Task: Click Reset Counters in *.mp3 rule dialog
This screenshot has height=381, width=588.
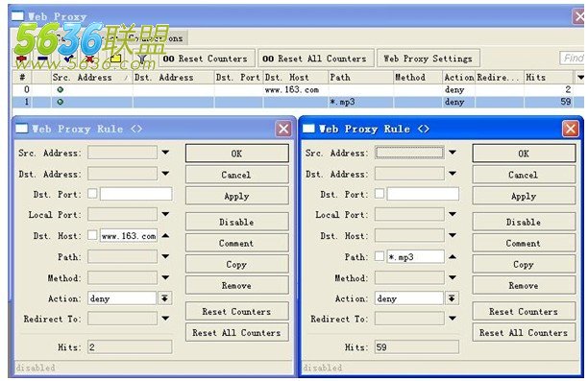Action: (524, 311)
